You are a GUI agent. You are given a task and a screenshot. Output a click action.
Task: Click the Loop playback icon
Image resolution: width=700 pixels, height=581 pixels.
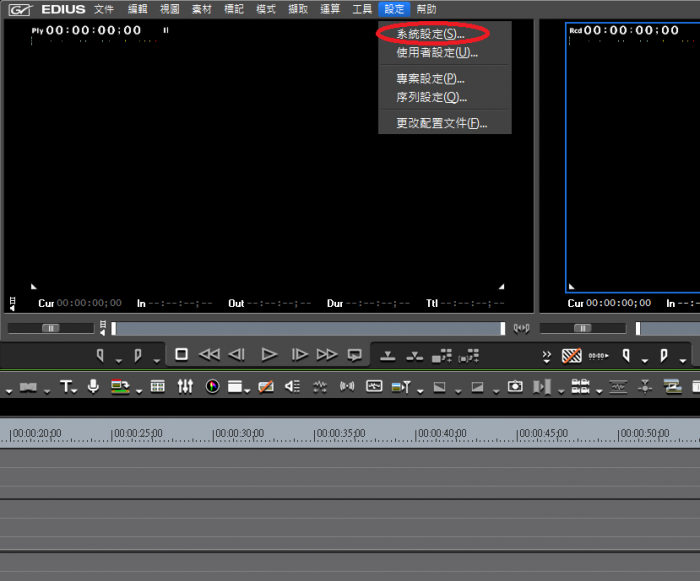pos(354,354)
